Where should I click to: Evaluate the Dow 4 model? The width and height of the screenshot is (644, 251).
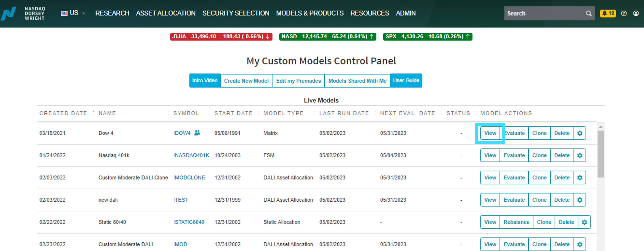coord(514,133)
